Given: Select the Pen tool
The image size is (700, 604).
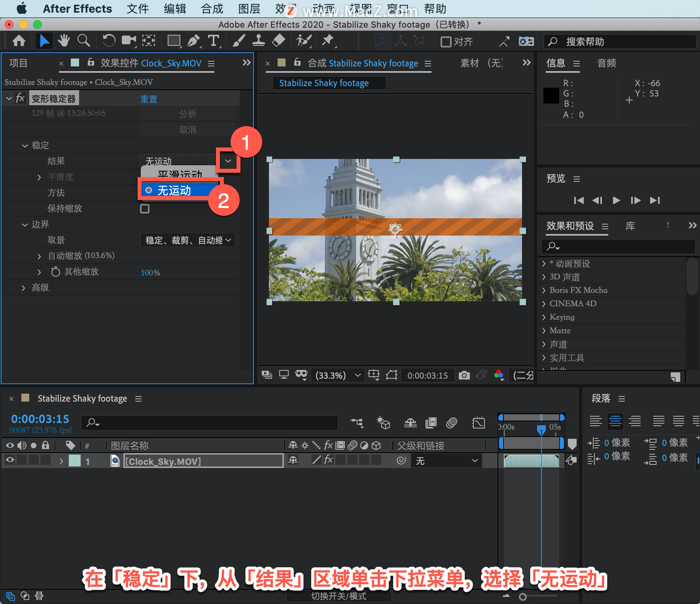Looking at the screenshot, I should [x=193, y=41].
